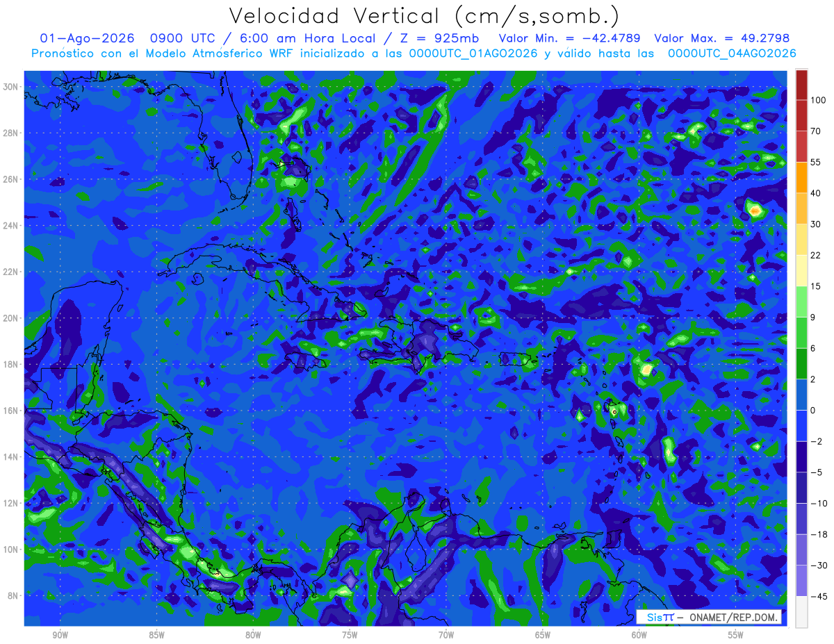The image size is (834, 644).
Task: Click the "30N" latitude label
Action: (x=12, y=87)
